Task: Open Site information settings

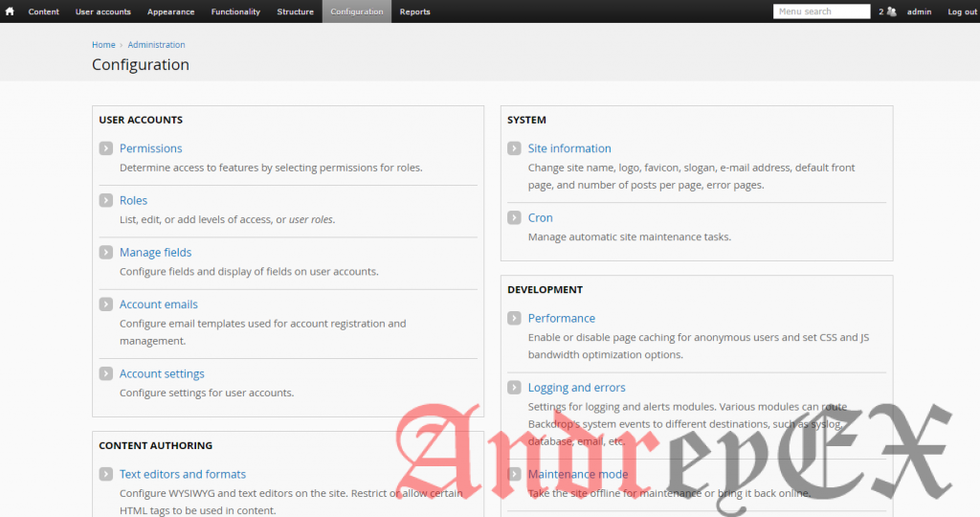Action: 569,148
